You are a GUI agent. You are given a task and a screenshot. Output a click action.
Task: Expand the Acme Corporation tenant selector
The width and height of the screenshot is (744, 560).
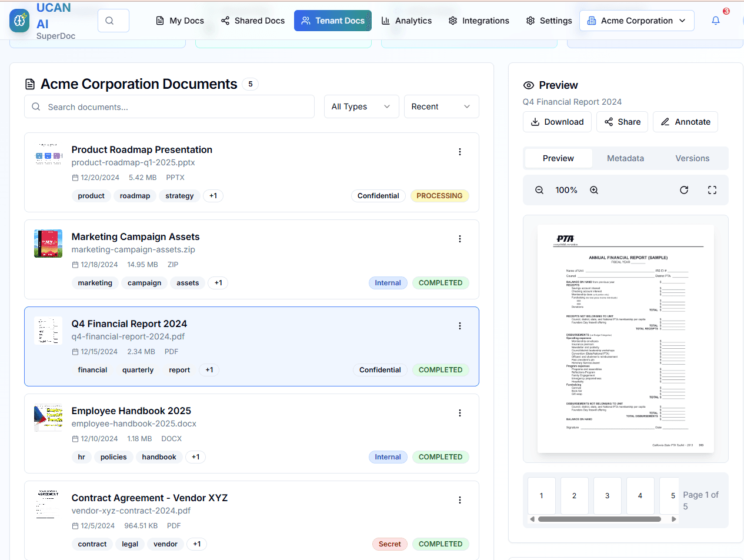pos(636,21)
